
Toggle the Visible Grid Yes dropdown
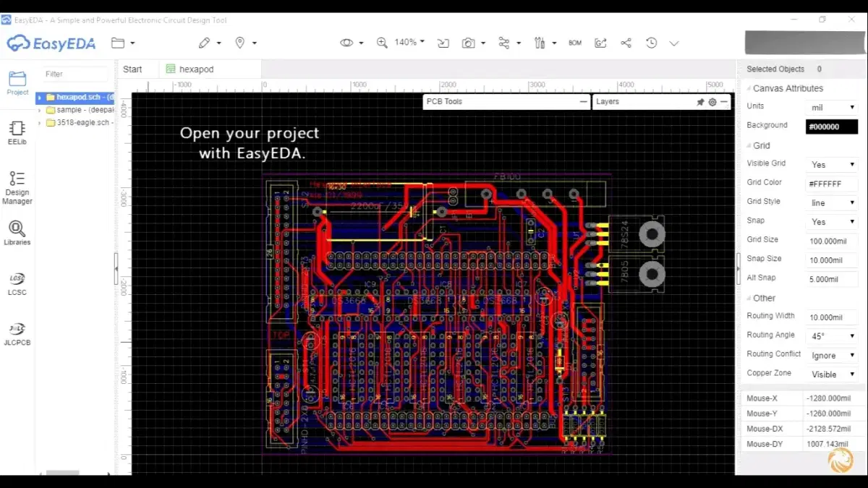(x=832, y=164)
